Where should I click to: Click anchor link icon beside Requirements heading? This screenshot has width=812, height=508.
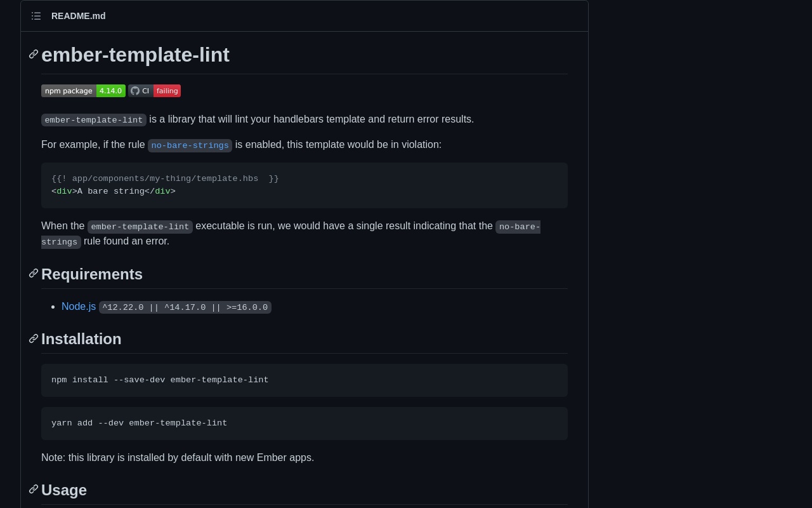(x=34, y=274)
